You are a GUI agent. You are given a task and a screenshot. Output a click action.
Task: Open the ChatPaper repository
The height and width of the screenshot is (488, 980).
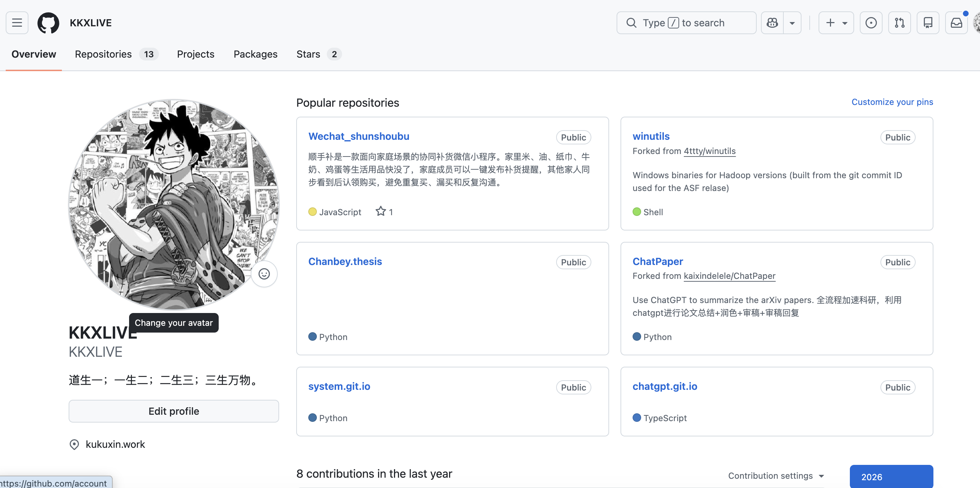tap(658, 261)
